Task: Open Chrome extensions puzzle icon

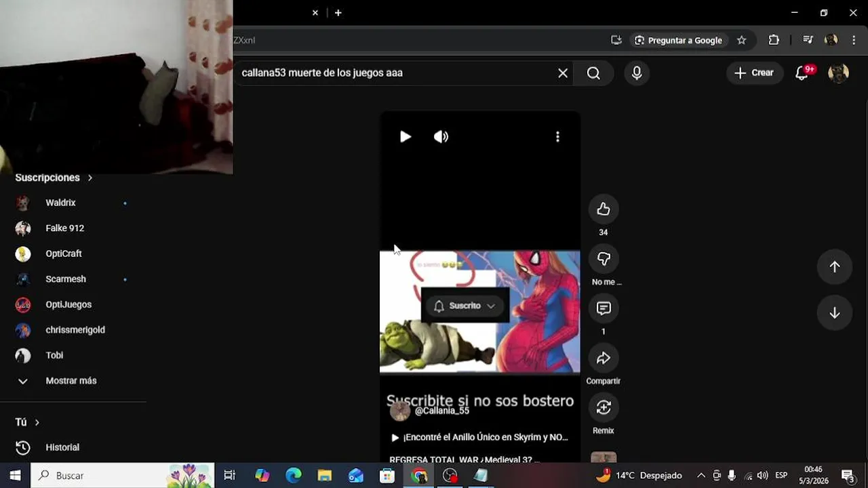Action: 774,40
